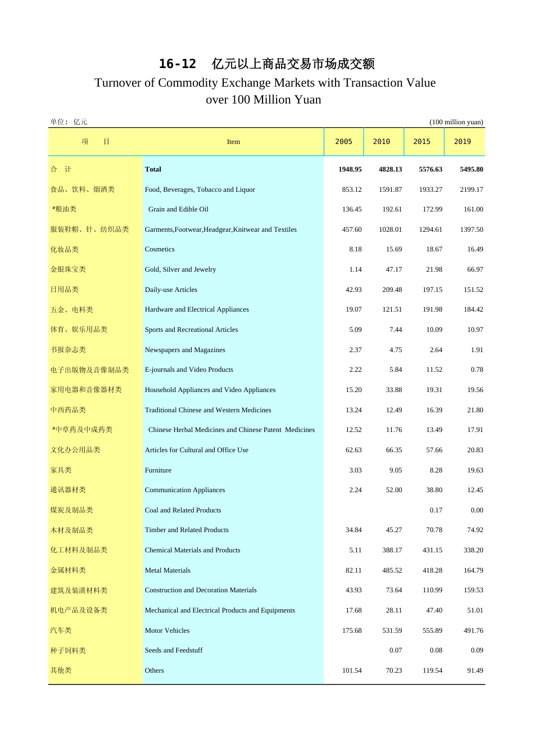534x756 pixels.
Task: Select the Newspapers and Magazines row label
Action: click(x=185, y=350)
